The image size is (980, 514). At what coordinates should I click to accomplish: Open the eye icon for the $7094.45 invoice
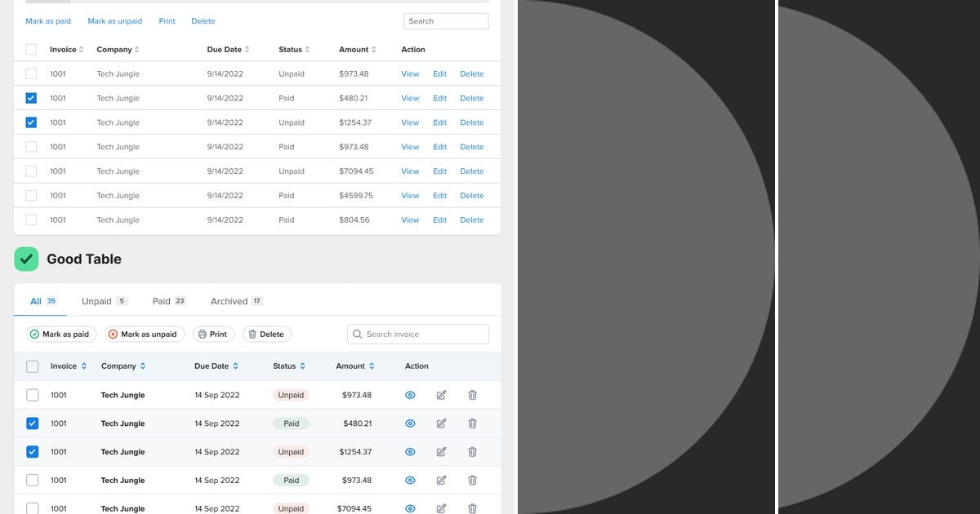[410, 507]
